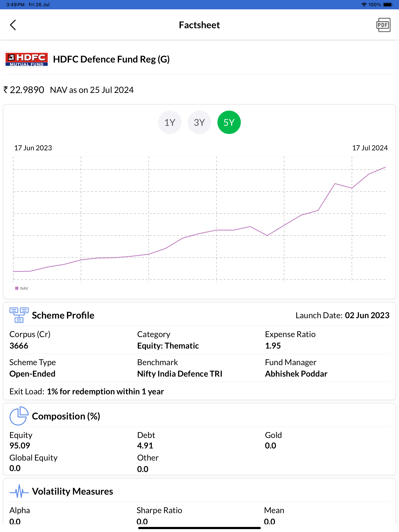Go back using the back arrow
Screen dimensions: 399x532
(13, 25)
